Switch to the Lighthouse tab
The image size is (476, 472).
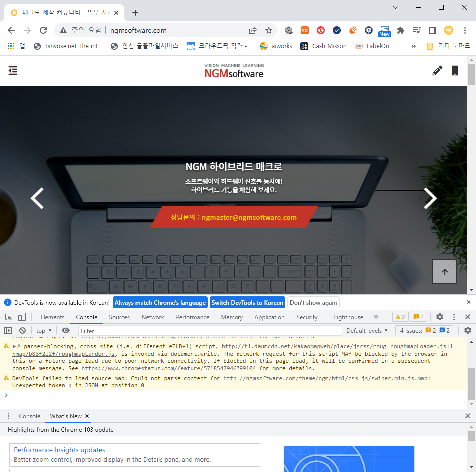[x=348, y=317]
